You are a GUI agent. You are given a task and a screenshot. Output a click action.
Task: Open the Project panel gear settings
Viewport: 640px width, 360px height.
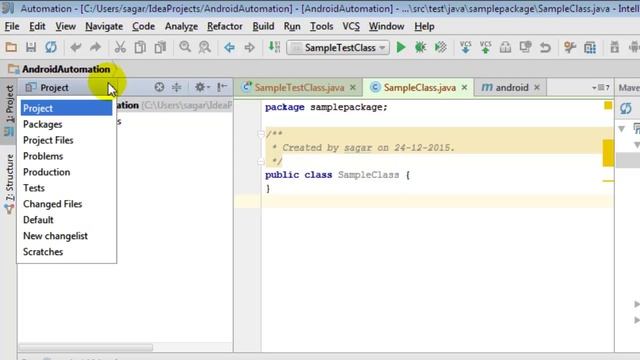pyautogui.click(x=202, y=87)
